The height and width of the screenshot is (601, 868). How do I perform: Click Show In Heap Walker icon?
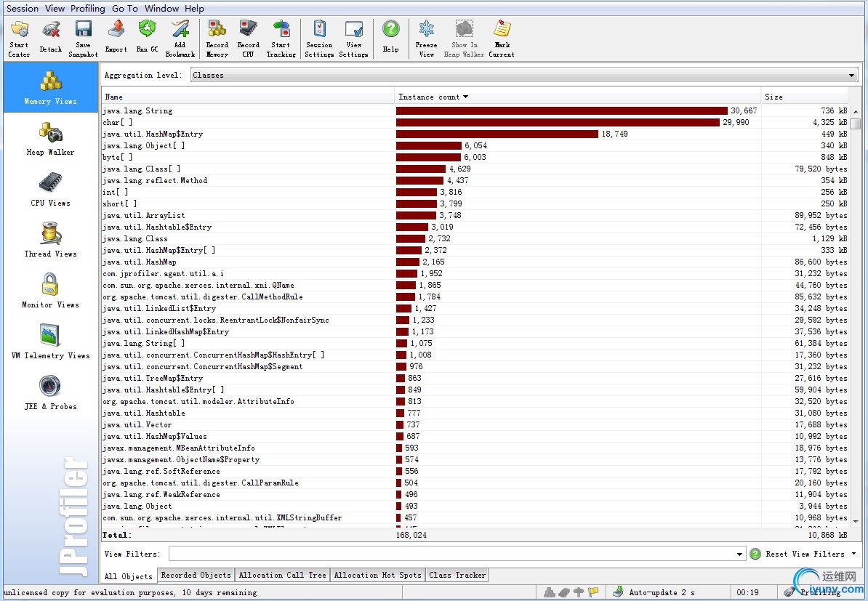[464, 39]
